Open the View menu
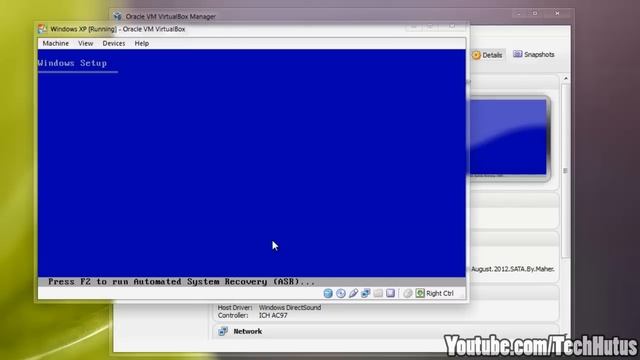This screenshot has height=360, width=640. pos(86,43)
